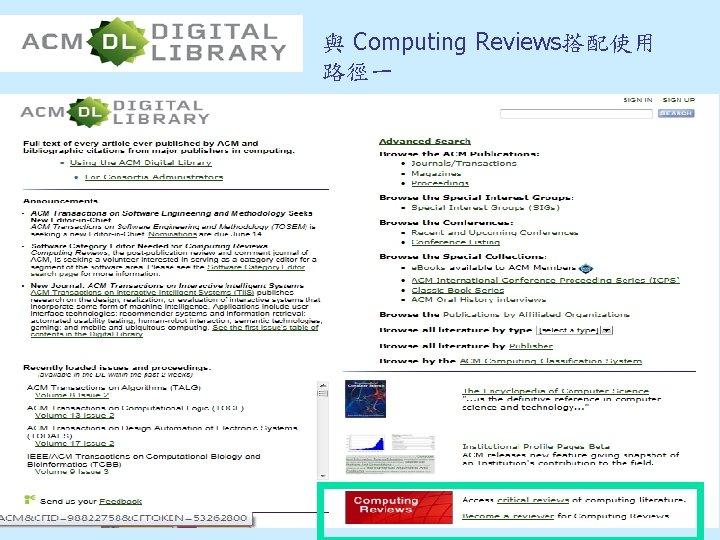Open ACM Oral History interviews

(x=478, y=300)
